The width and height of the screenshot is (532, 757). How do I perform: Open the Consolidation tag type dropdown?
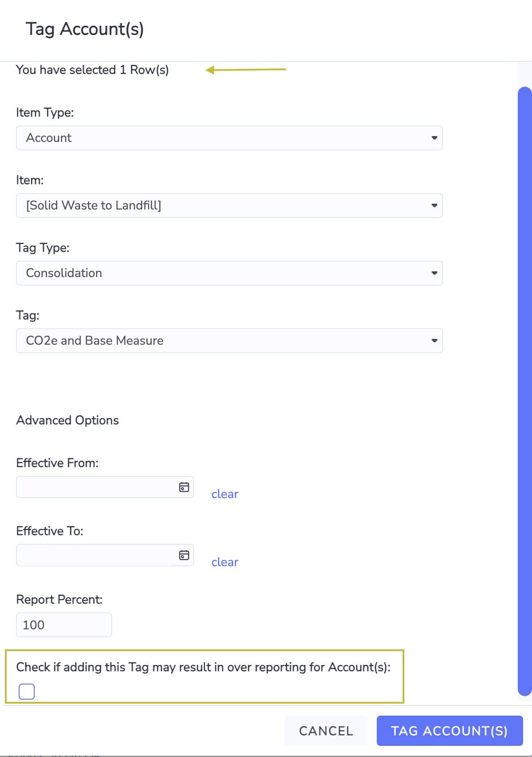230,273
